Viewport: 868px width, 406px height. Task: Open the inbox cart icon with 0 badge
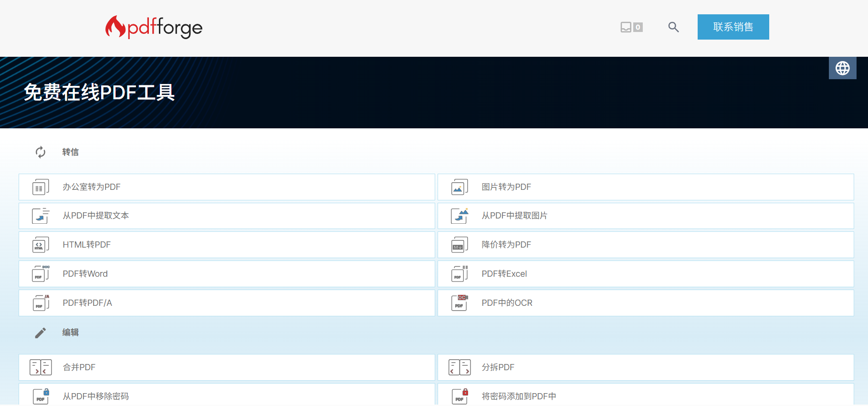tap(631, 27)
